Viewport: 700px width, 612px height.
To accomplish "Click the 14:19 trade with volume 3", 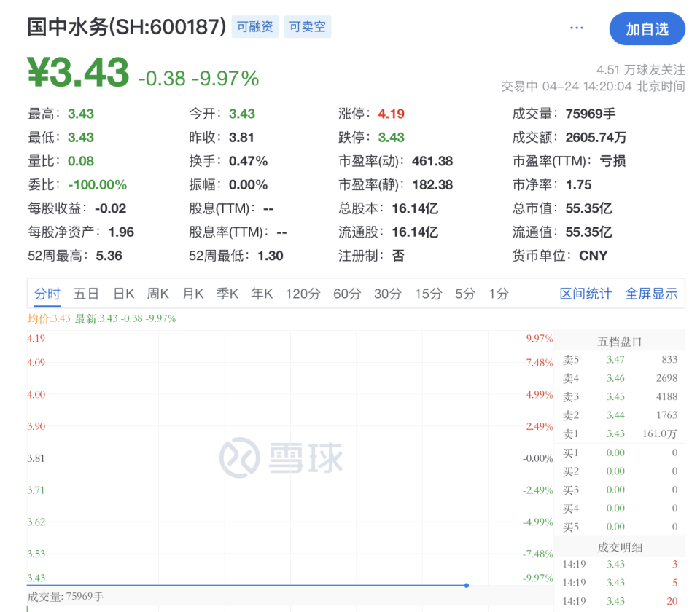I will point(620,564).
